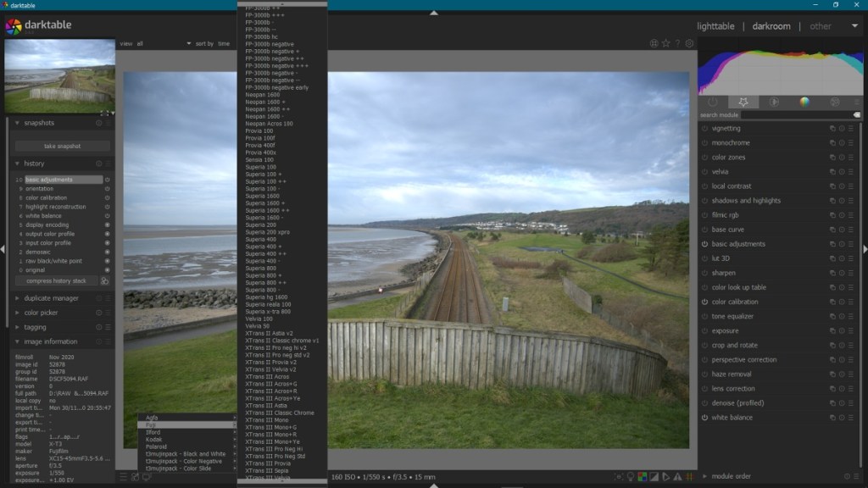Switch to the lighttable view
The image size is (868, 488).
715,26
